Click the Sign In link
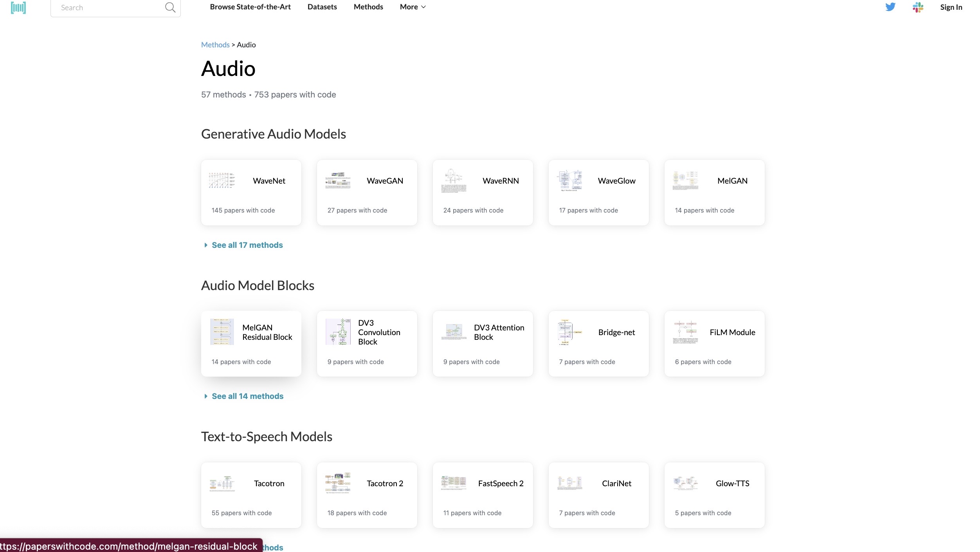This screenshot has width=980, height=552. [951, 7]
